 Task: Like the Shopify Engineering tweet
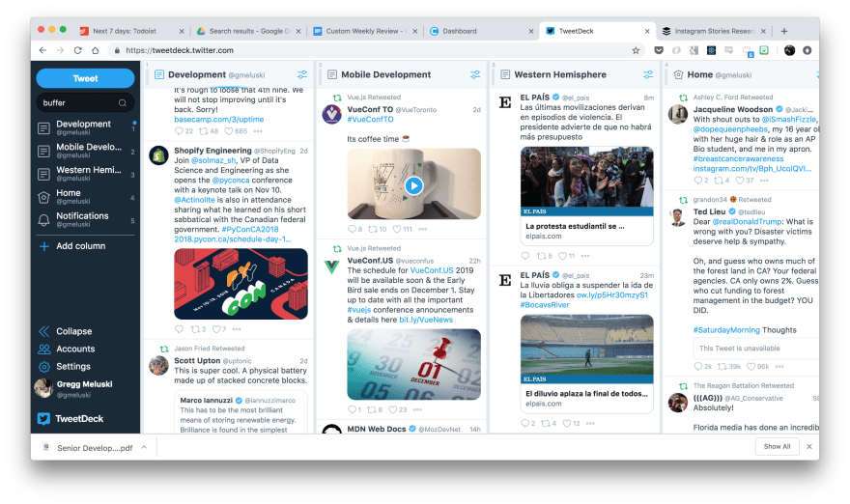216,329
